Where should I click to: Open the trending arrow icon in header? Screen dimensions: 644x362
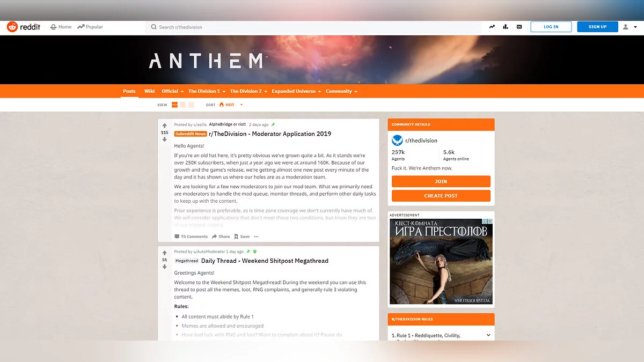[492, 27]
